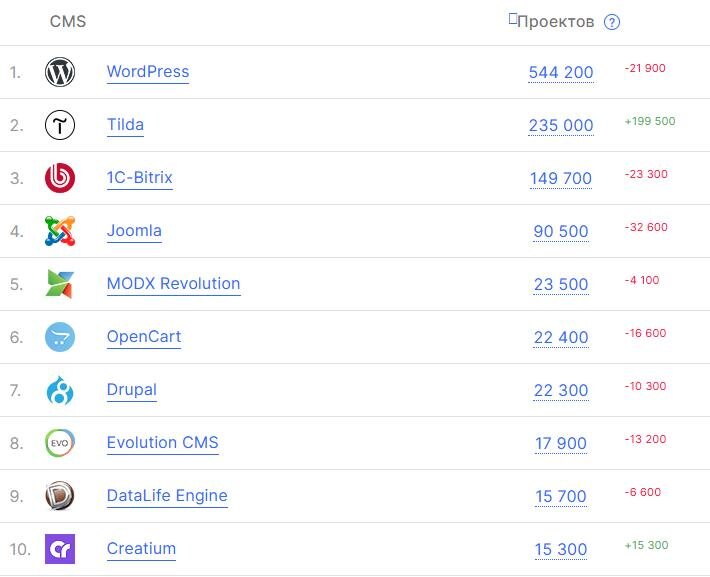This screenshot has width=710, height=577.
Task: Click the MODX Revolution logo icon
Action: (x=60, y=284)
